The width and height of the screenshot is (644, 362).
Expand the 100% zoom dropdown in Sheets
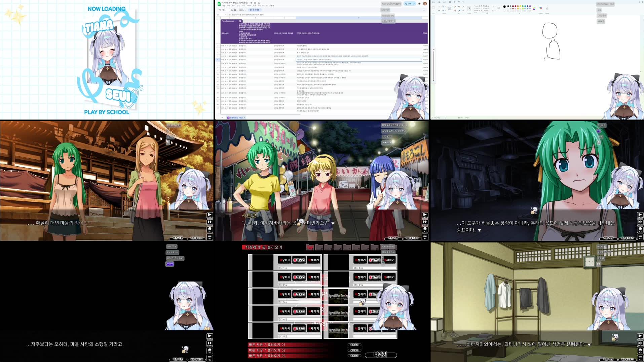point(246,10)
